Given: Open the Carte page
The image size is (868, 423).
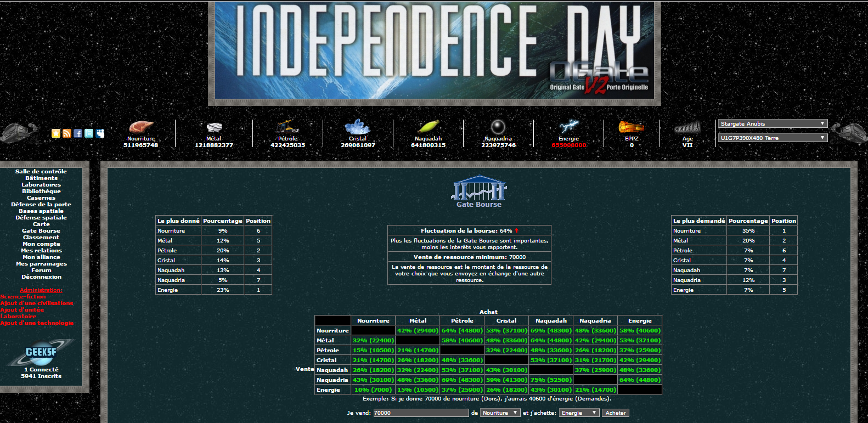Looking at the screenshot, I should (41, 224).
